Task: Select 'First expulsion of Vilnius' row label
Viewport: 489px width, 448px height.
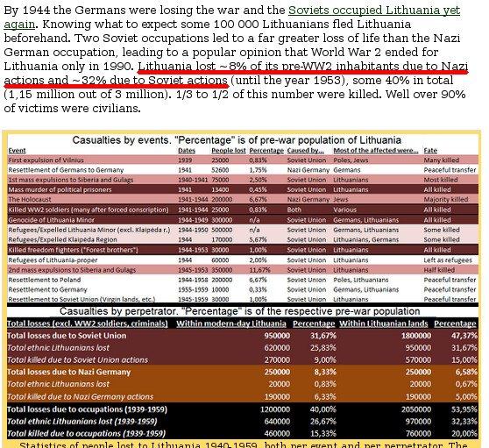Action: tap(46, 160)
